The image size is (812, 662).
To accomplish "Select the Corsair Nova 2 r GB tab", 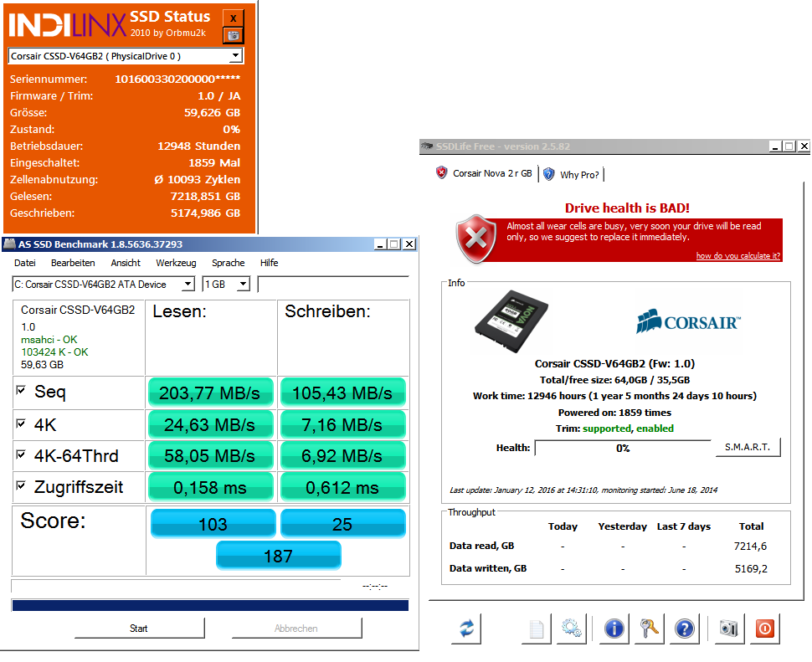I will coord(486,173).
